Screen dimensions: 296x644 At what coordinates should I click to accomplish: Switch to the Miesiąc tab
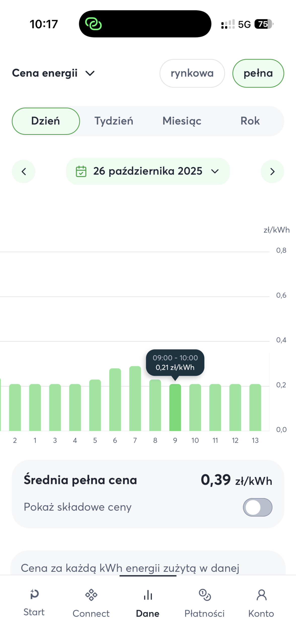click(x=182, y=121)
